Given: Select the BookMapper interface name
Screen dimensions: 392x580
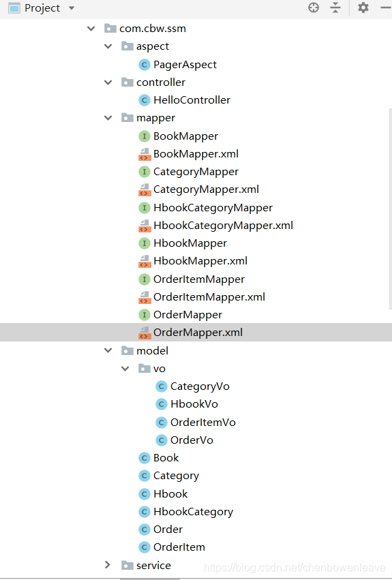Looking at the screenshot, I should (x=185, y=136).
